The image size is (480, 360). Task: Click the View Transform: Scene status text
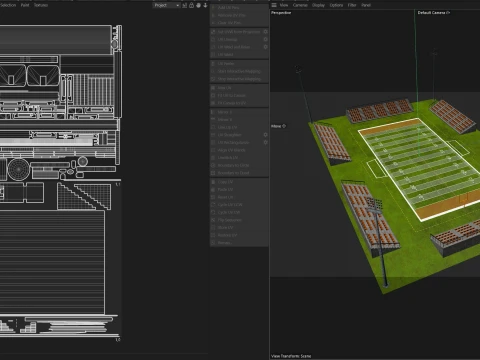[x=291, y=356]
